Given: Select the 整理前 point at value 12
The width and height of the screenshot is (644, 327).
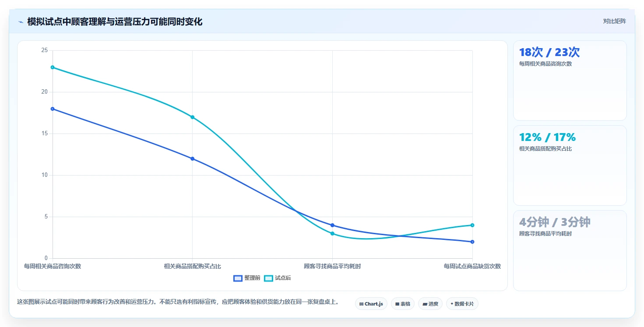Looking at the screenshot, I should click(x=192, y=158).
